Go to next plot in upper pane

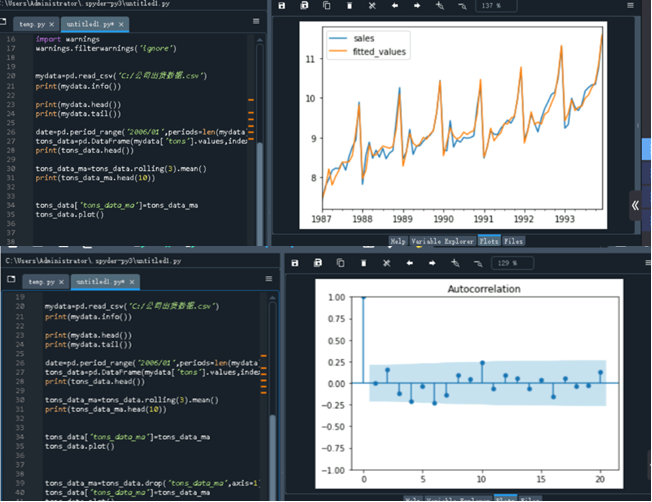(x=417, y=5)
